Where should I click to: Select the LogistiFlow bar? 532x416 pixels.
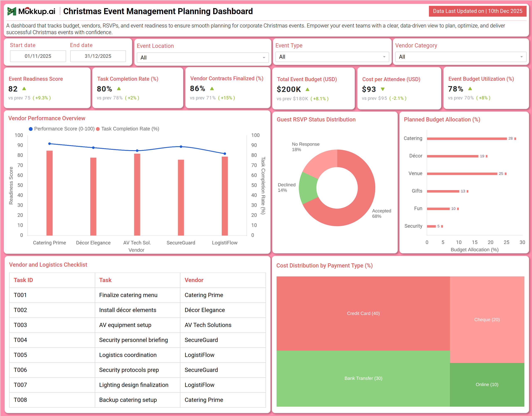(x=225, y=196)
